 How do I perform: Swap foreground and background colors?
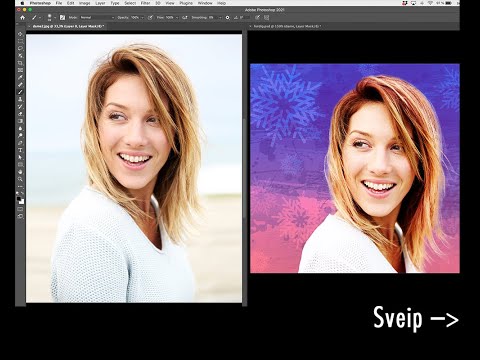point(23,194)
